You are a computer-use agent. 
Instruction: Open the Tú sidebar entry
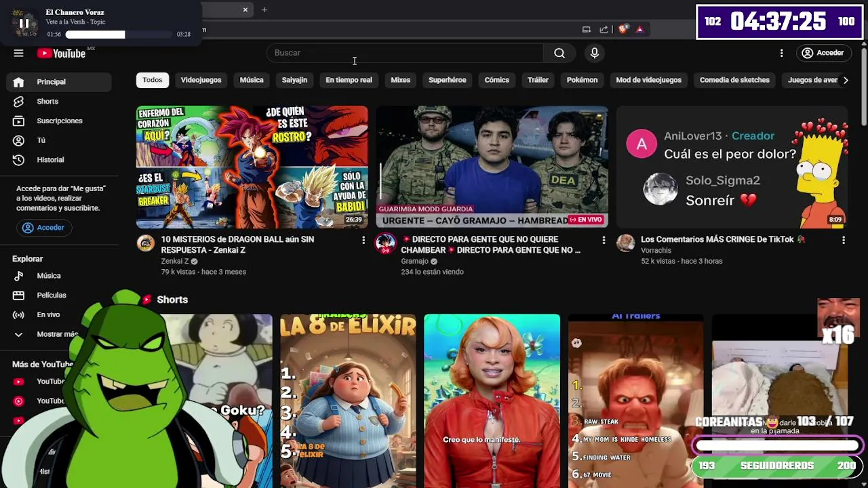coord(59,140)
